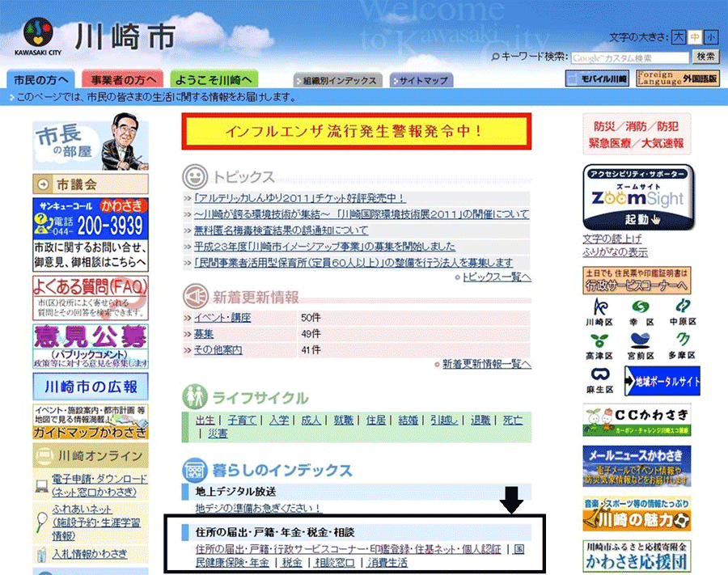Go to 新着更新情報一覧へ
728x575 pixels.
486,364
